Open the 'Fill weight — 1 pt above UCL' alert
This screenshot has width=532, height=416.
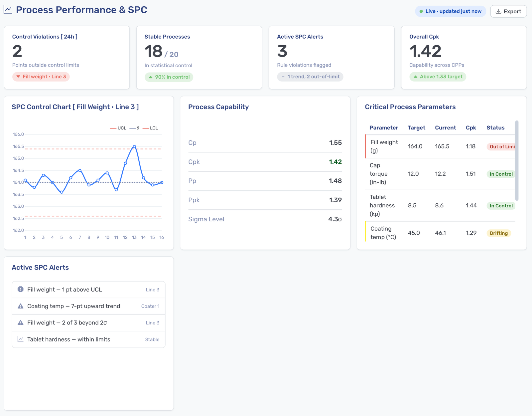(88, 290)
